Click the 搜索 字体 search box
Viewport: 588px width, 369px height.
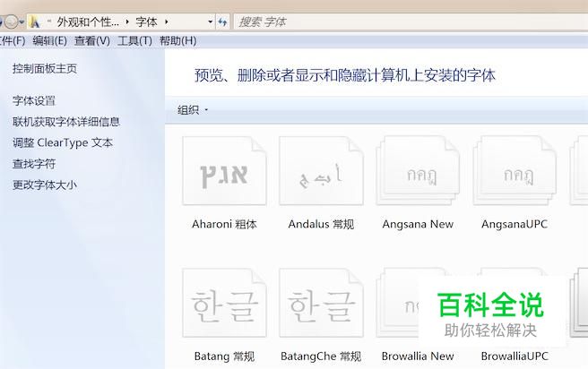pyautogui.click(x=411, y=22)
